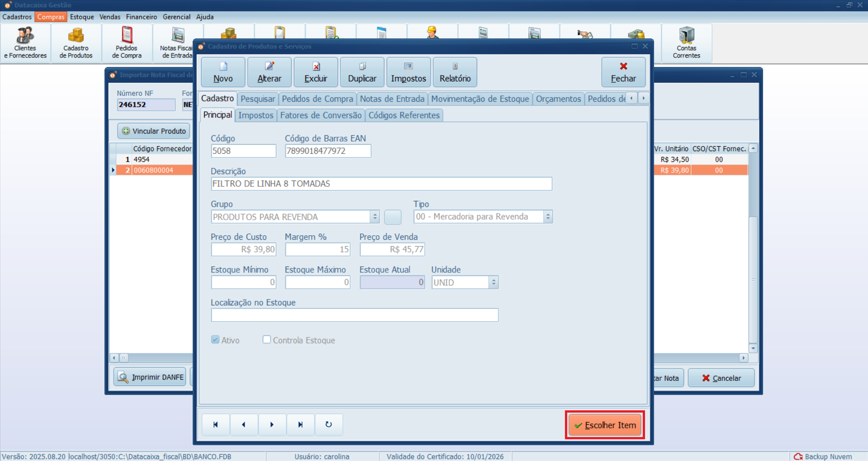
Task: Create a new product with Novo
Action: 223,72
